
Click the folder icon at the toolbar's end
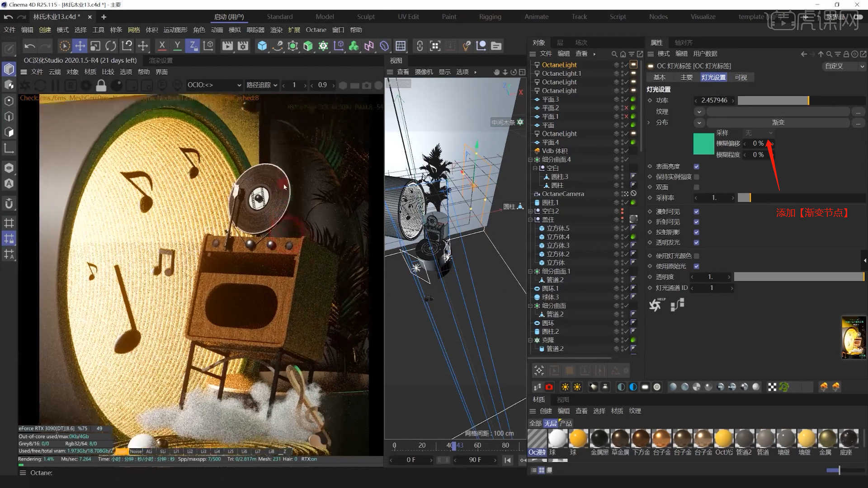[496, 46]
